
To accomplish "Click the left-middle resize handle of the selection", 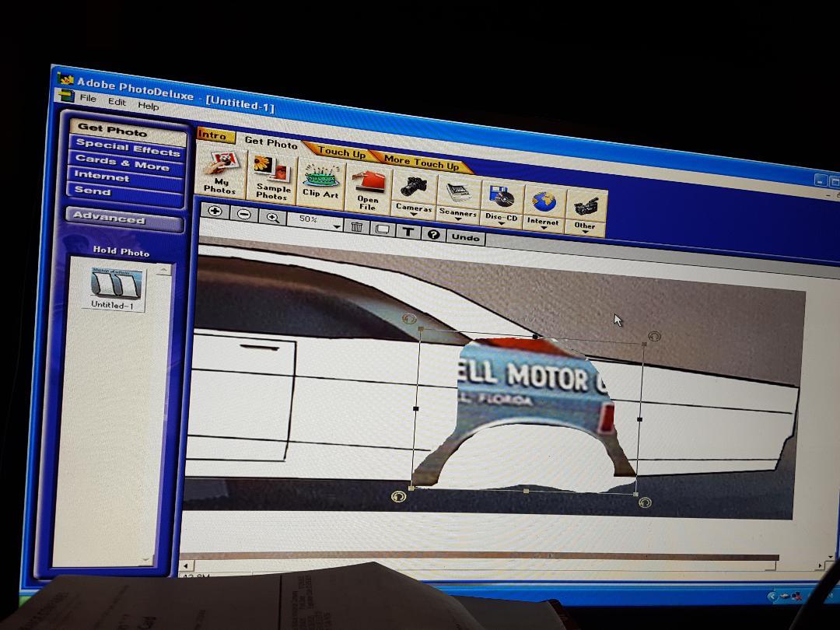I will [x=415, y=409].
